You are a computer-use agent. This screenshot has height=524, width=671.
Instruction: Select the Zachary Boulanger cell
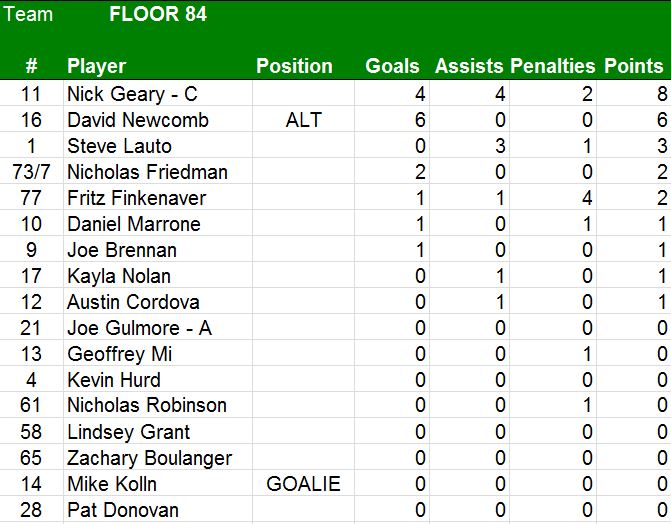(149, 458)
